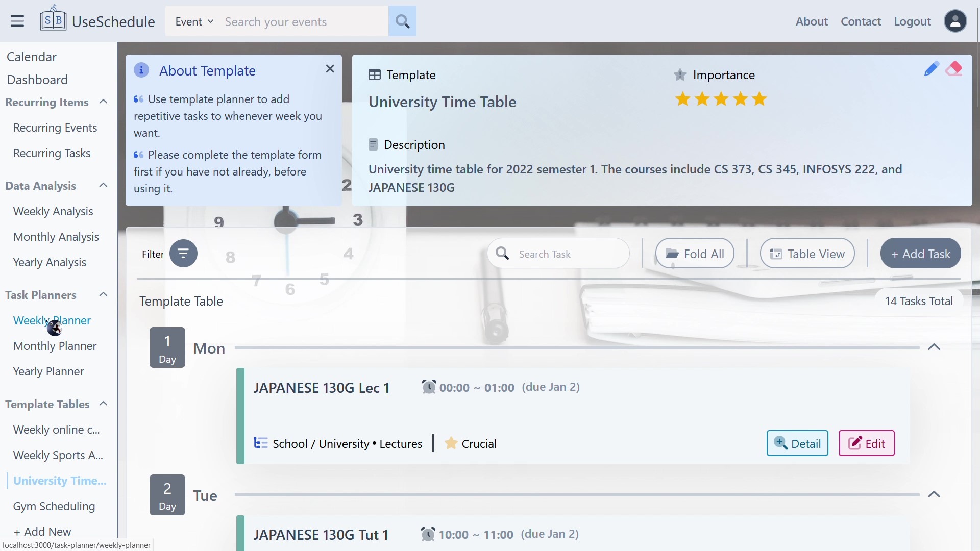
Task: Collapse the Template Tables section
Action: (x=103, y=404)
